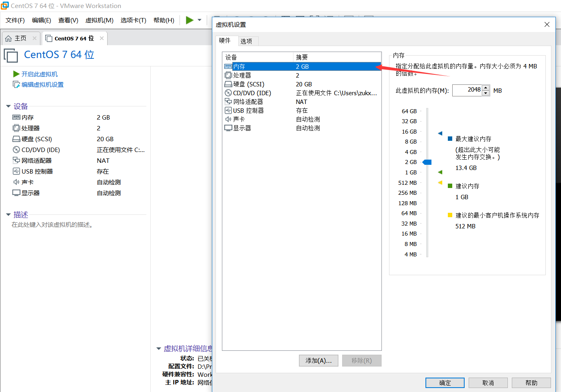Switch to the 选项 tab in settings dialog
The image size is (561, 392).
point(248,41)
